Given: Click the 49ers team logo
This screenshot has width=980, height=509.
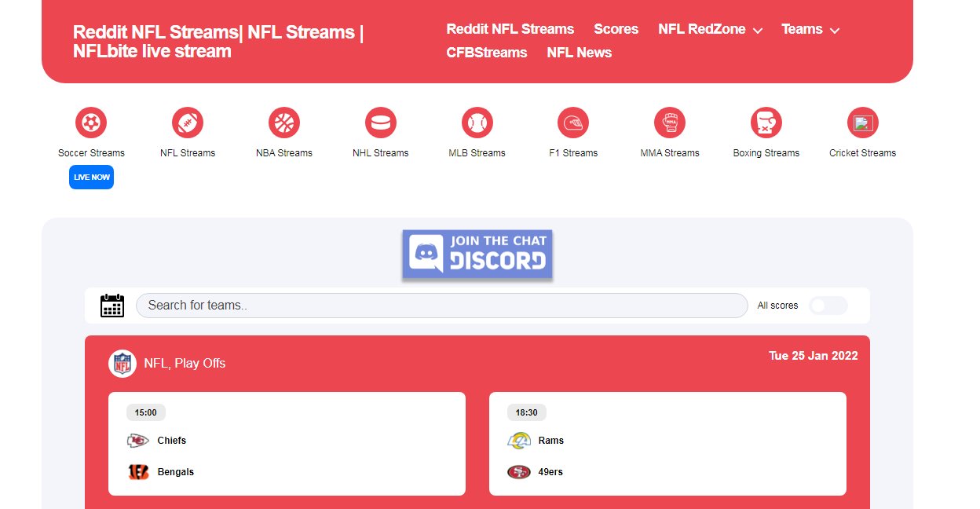Looking at the screenshot, I should pyautogui.click(x=519, y=472).
